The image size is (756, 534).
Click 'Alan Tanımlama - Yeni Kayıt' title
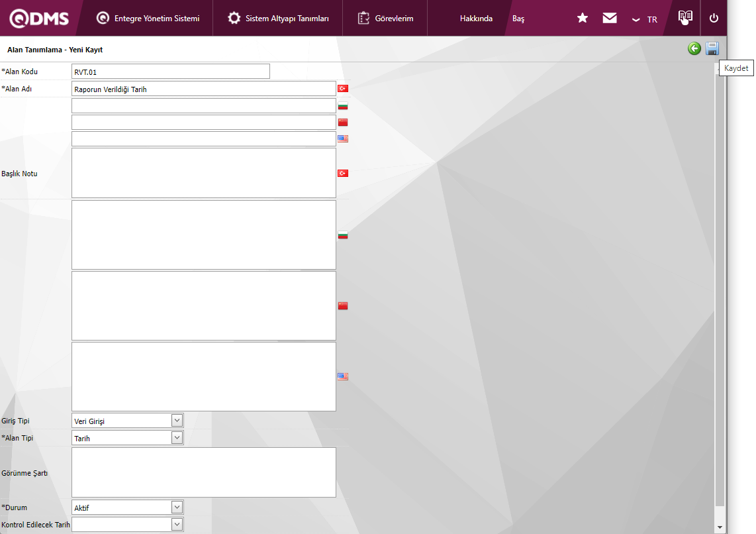click(x=55, y=50)
